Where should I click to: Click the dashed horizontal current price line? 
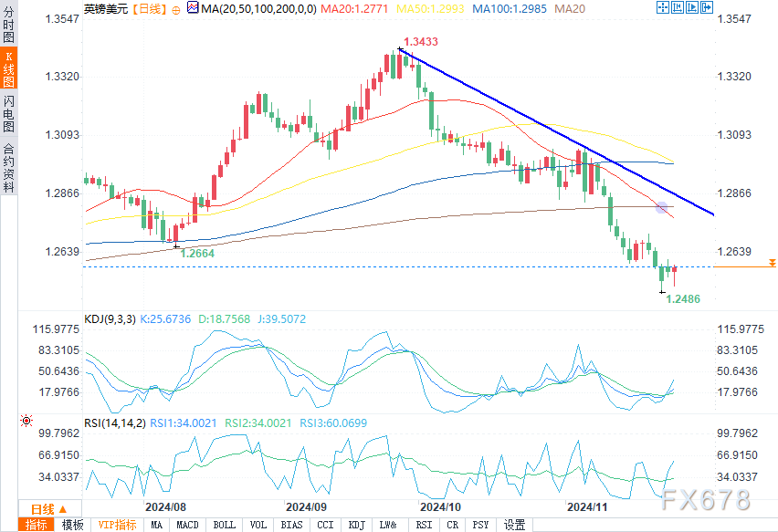pyautogui.click(x=398, y=266)
